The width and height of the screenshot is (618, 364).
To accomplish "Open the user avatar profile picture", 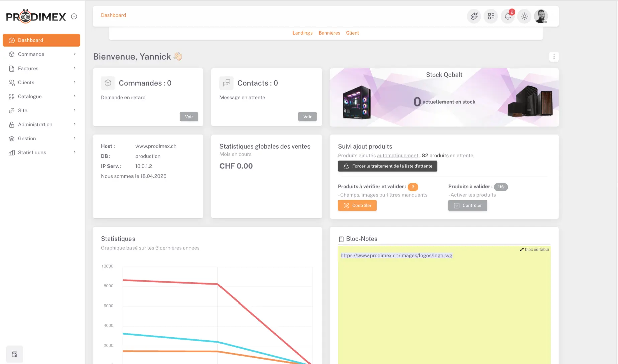I will (541, 16).
